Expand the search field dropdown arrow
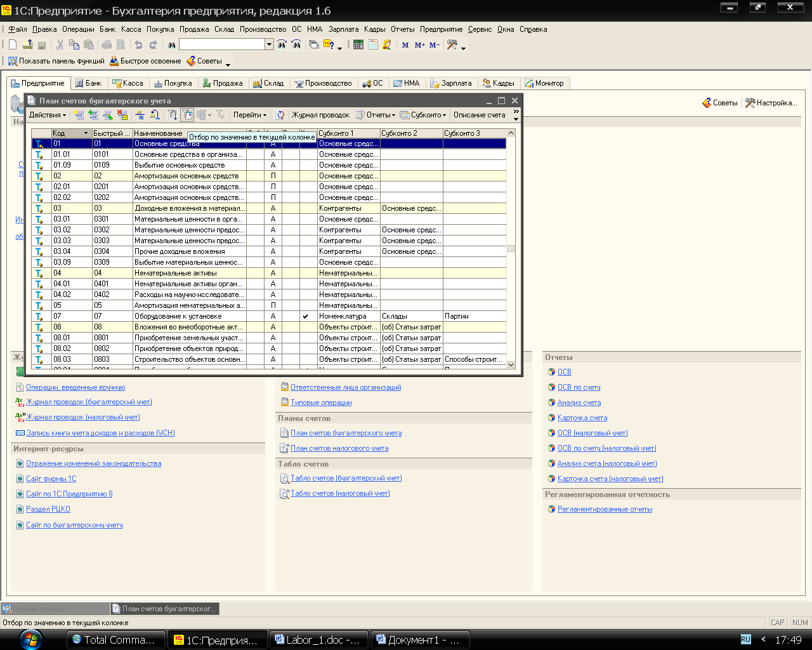Viewport: 812px width, 650px height. [269, 44]
